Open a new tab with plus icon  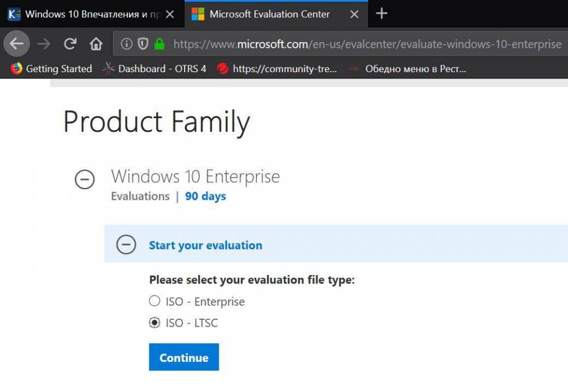coord(382,14)
